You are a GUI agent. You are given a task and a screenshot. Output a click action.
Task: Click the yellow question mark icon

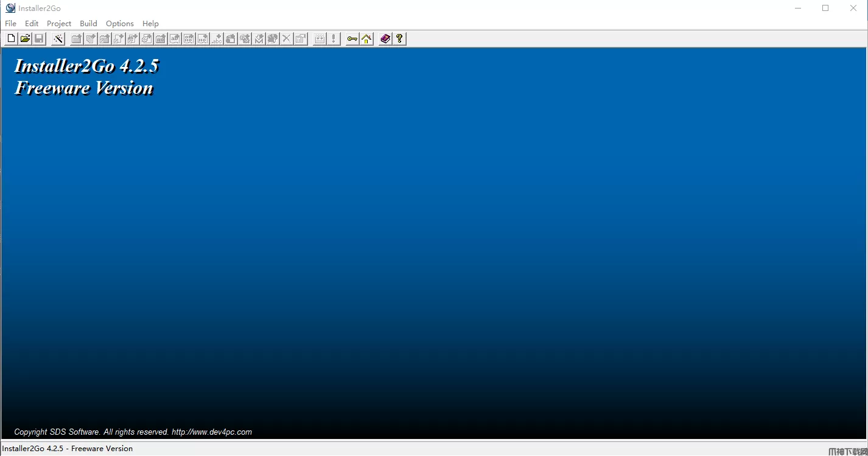pyautogui.click(x=399, y=39)
